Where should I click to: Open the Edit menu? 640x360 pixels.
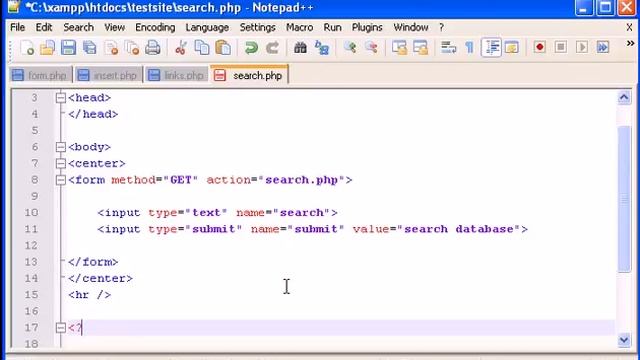[x=44, y=27]
